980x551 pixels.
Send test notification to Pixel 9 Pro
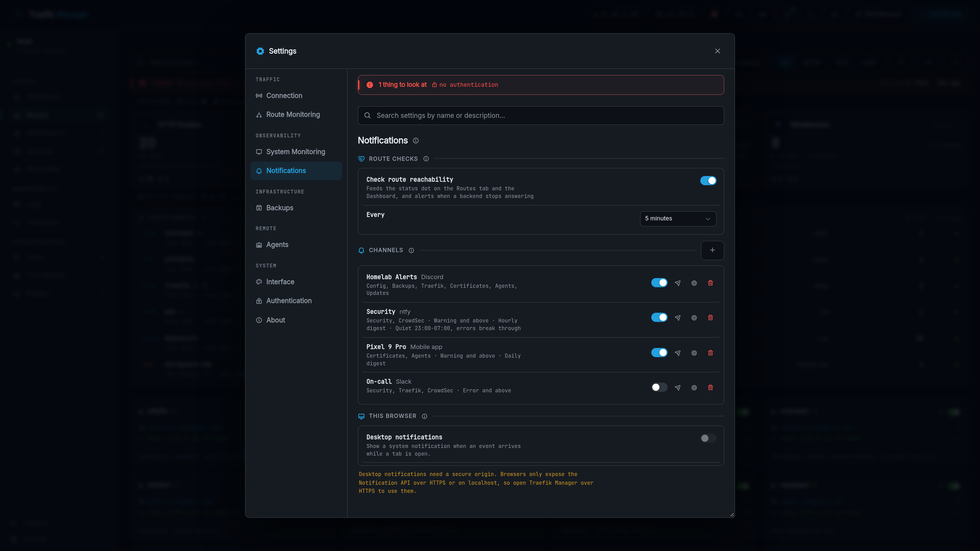click(677, 353)
